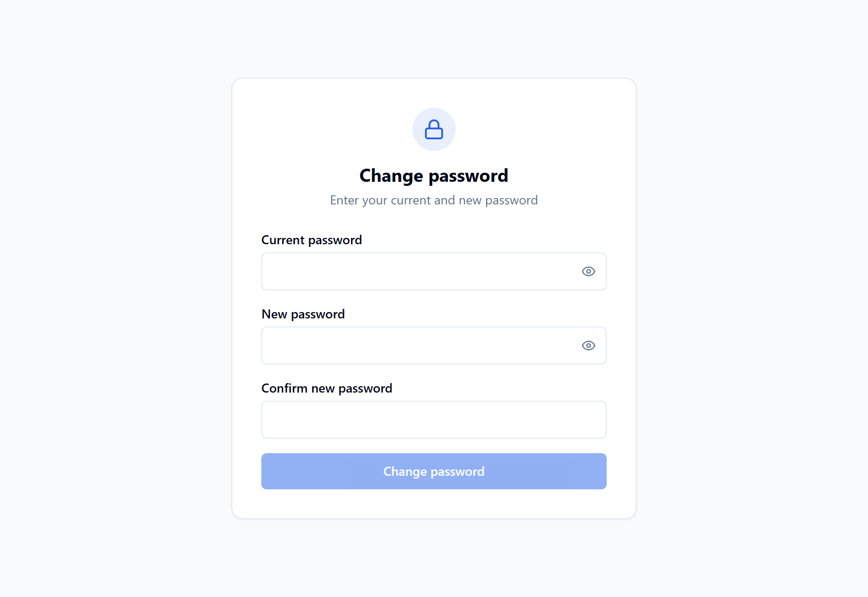868x597 pixels.
Task: Select the New password input field
Action: [434, 346]
